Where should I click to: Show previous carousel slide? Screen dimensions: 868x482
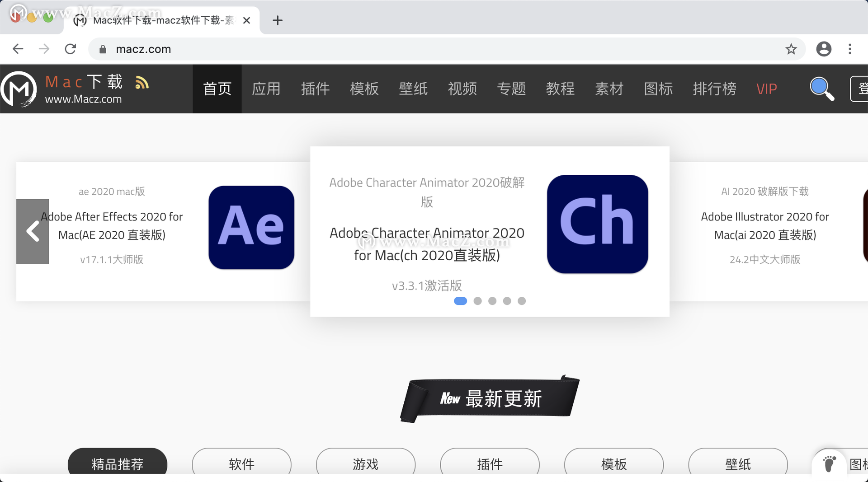[33, 231]
